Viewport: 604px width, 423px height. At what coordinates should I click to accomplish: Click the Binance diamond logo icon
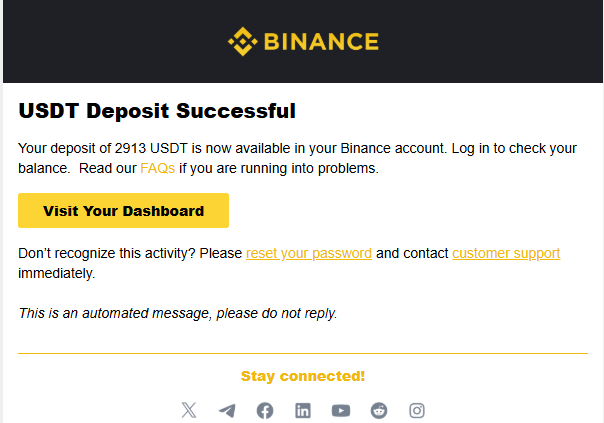pyautogui.click(x=243, y=42)
